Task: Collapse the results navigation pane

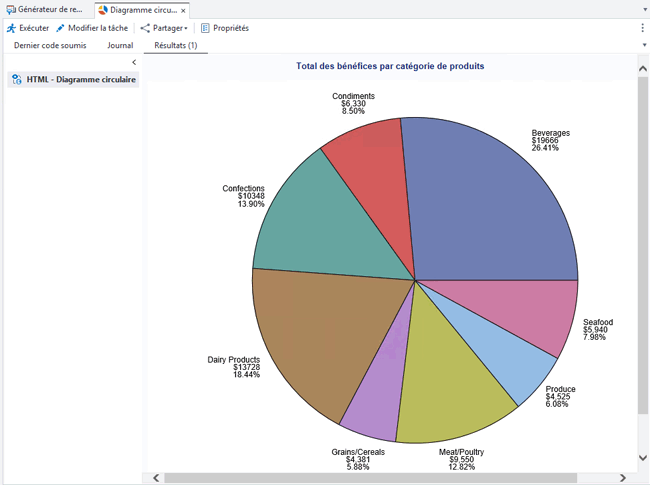Action: [134, 62]
